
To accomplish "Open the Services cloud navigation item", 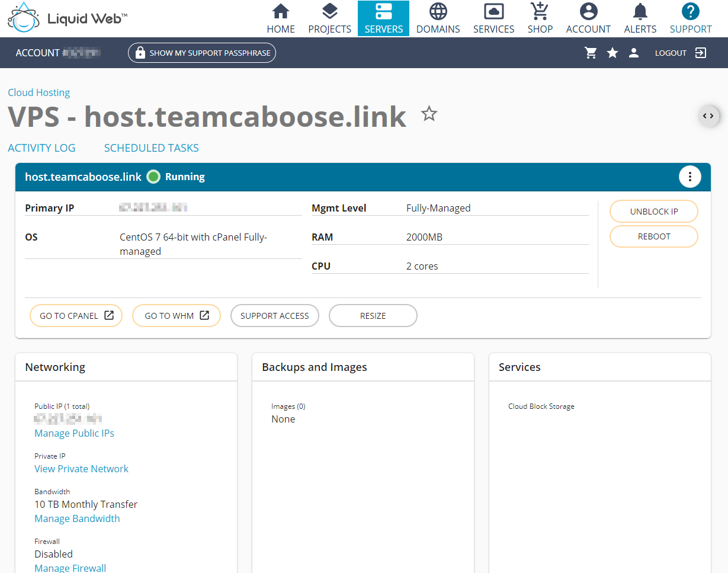I will point(493,18).
